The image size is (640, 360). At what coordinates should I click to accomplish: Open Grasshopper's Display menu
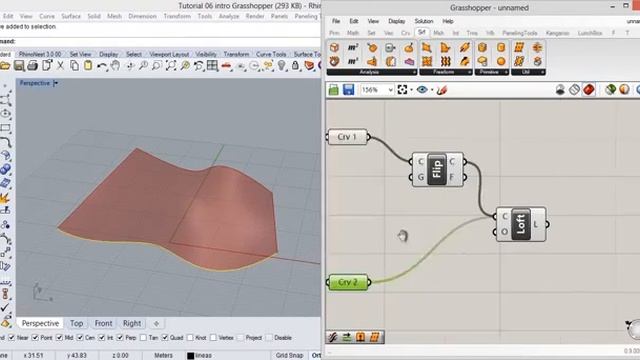click(x=396, y=21)
